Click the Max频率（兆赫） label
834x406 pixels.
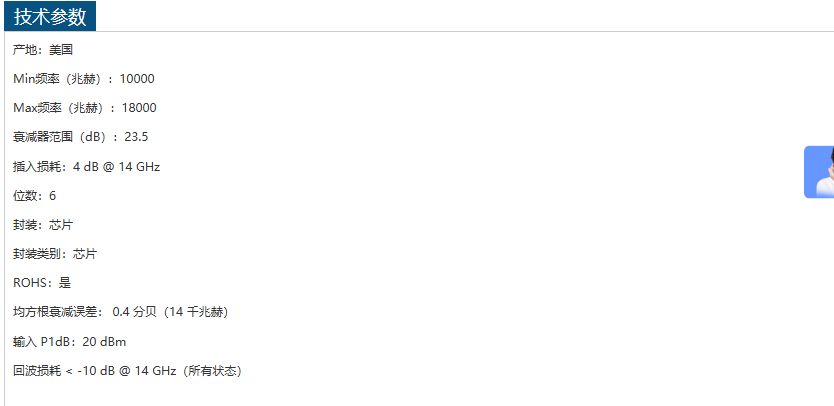(60, 107)
